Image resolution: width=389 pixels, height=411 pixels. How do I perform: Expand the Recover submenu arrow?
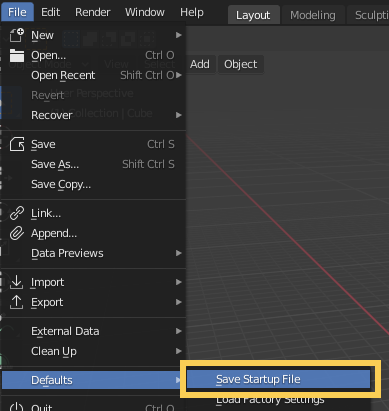point(179,115)
